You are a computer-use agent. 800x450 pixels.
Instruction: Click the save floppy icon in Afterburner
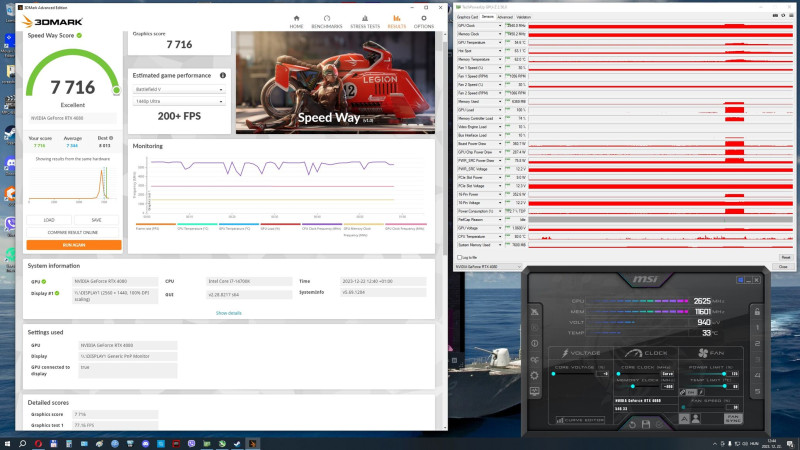(x=645, y=424)
